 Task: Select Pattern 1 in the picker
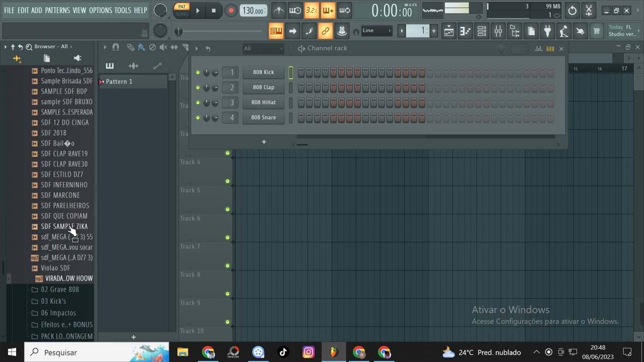point(133,81)
